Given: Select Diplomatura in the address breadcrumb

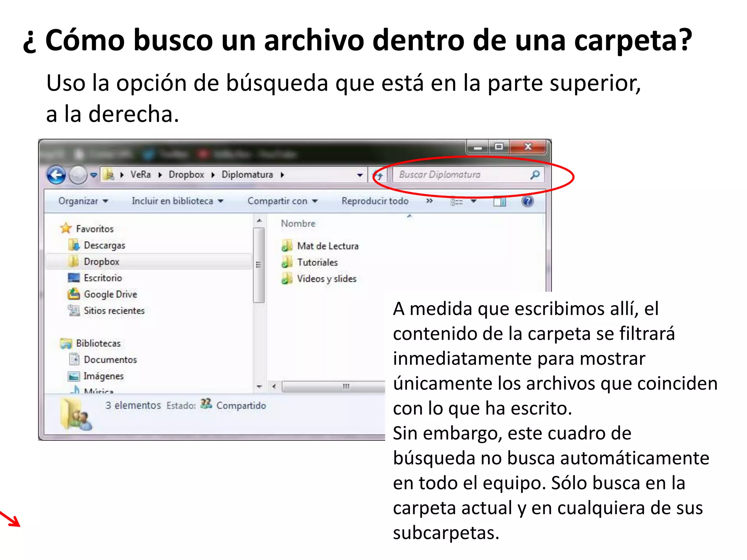Looking at the screenshot, I should click(247, 175).
